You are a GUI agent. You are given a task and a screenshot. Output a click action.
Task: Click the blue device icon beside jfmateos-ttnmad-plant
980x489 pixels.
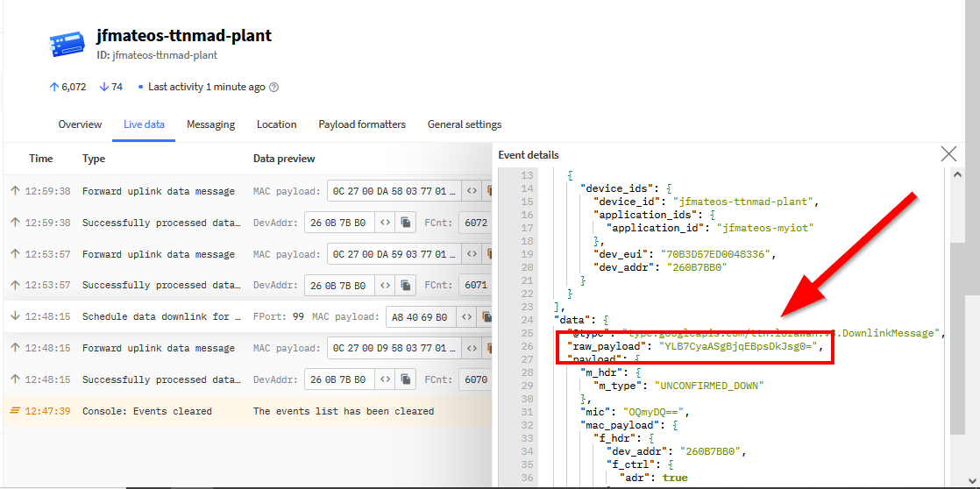pyautogui.click(x=67, y=45)
